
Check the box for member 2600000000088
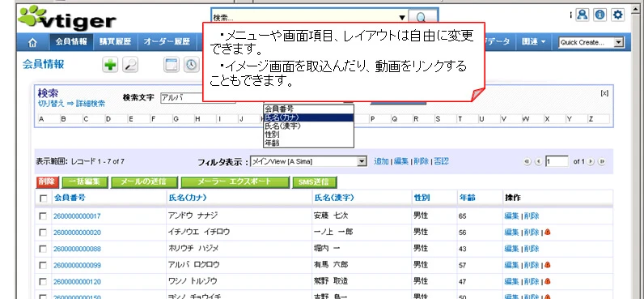(x=43, y=249)
